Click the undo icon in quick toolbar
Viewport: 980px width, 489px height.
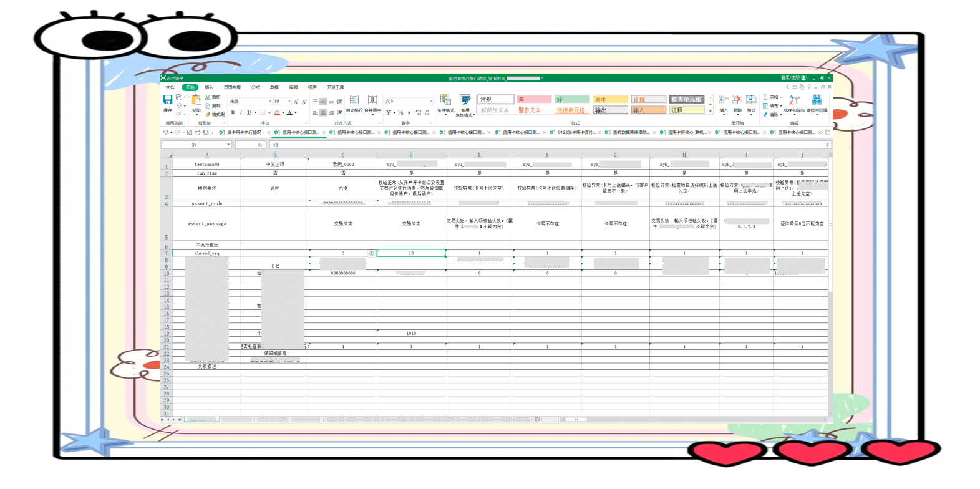165,132
